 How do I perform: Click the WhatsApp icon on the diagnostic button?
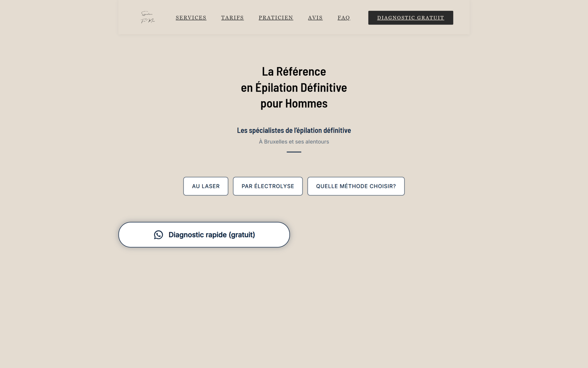pos(158,235)
